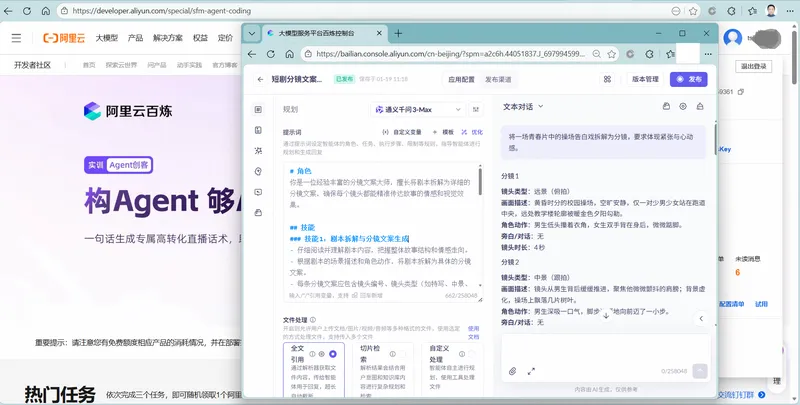Viewport: 800px width, 405px height.
Task: Open the tab list dropdown in front browser
Action: coord(252,34)
